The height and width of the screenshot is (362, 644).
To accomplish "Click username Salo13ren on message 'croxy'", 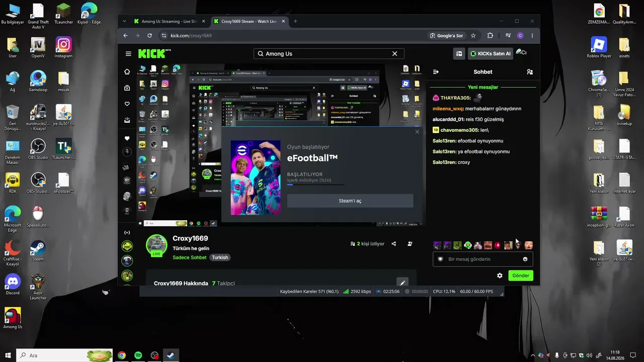I will (444, 162).
